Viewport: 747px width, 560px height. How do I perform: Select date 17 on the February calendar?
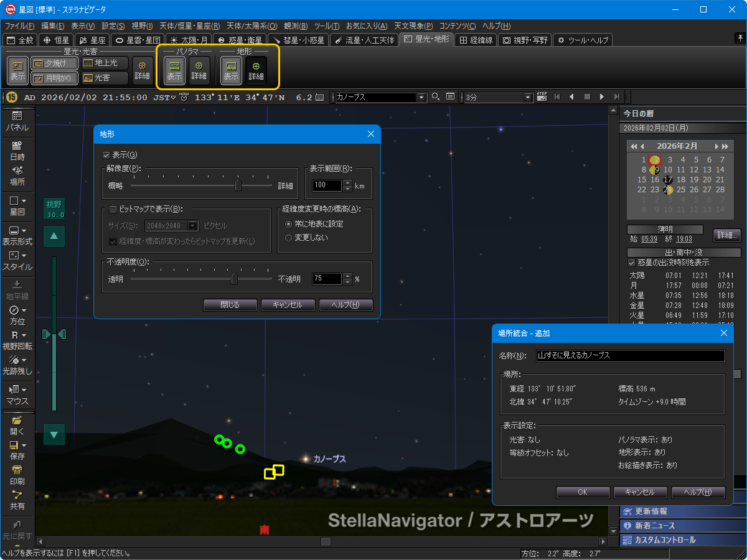click(667, 179)
